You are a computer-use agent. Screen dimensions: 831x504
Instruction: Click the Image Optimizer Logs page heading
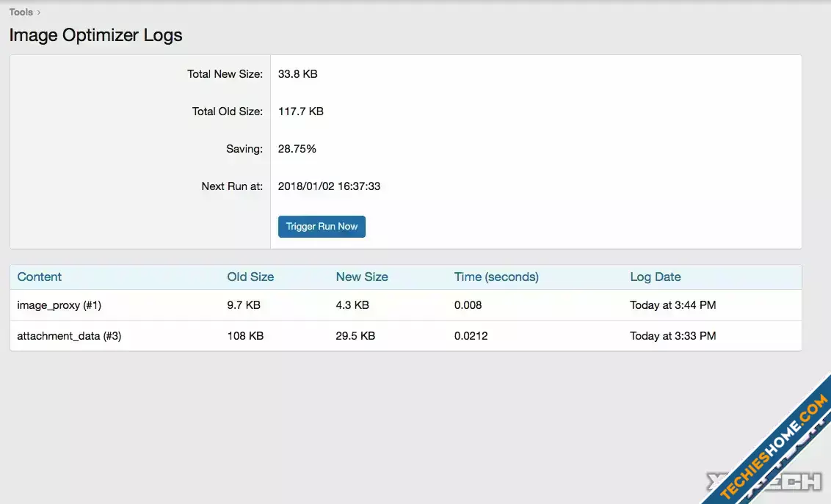[95, 35]
